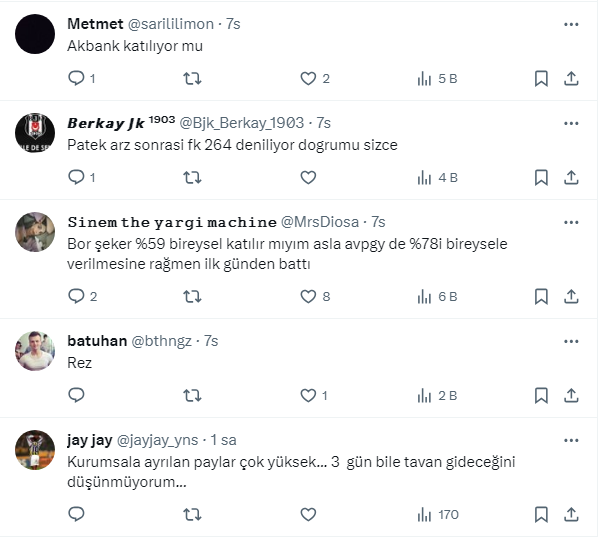
Task: Bookmark Berkay Jk's tweet
Action: tap(541, 177)
